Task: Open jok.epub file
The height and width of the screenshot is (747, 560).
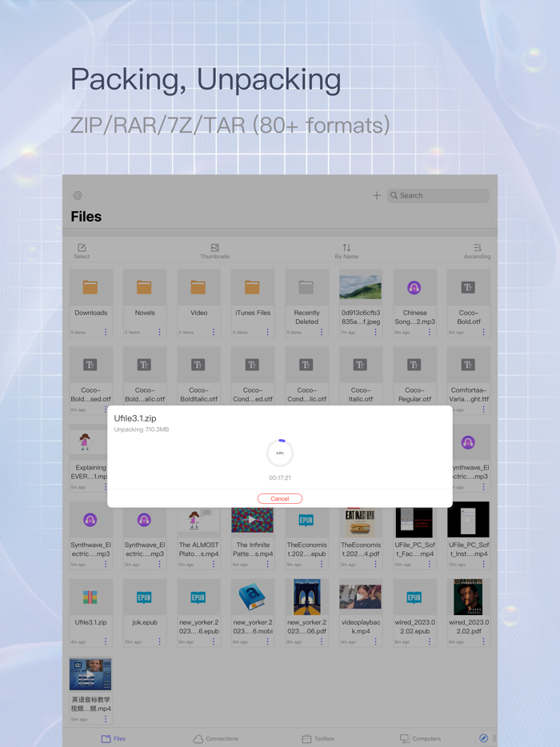Action: tap(145, 613)
